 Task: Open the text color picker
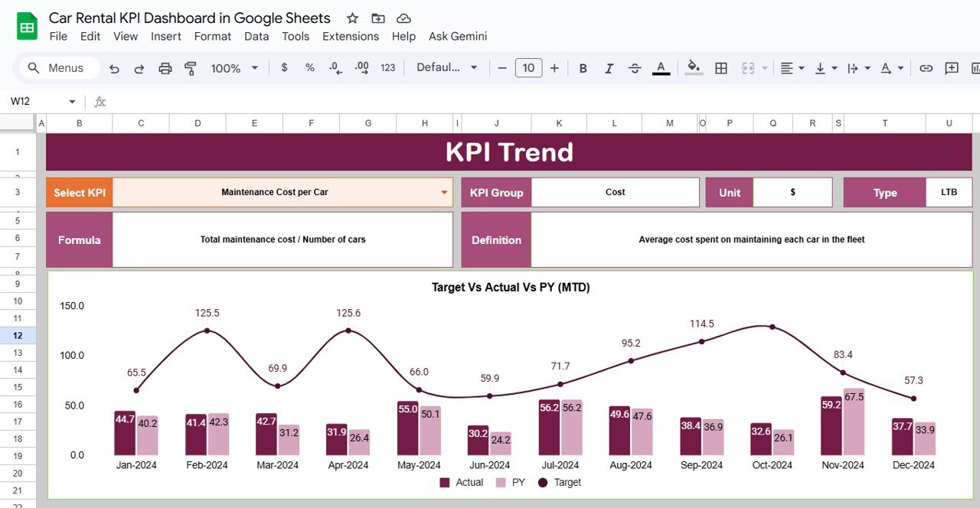pos(661,68)
